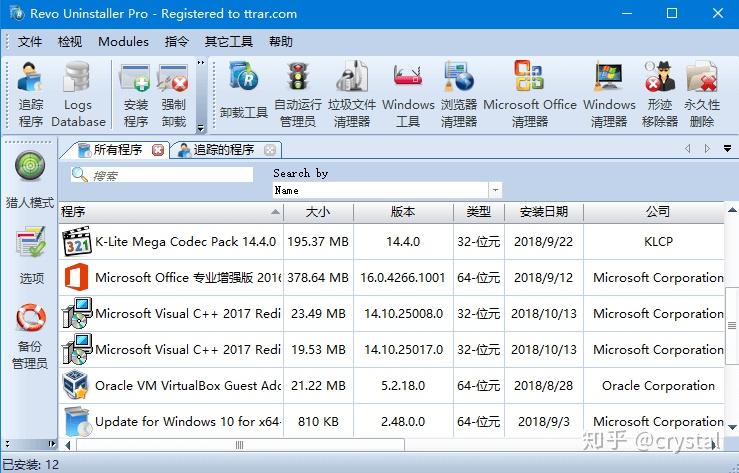
Task: Click the 搜索 search input field
Action: pos(162,175)
